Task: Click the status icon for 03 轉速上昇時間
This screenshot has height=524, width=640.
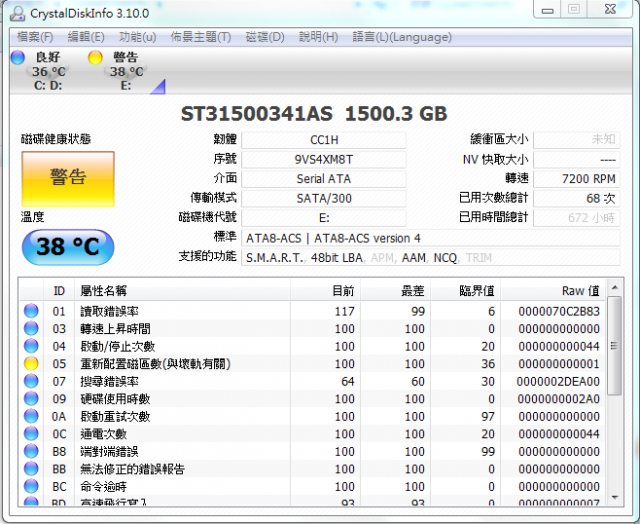Action: coord(31,329)
